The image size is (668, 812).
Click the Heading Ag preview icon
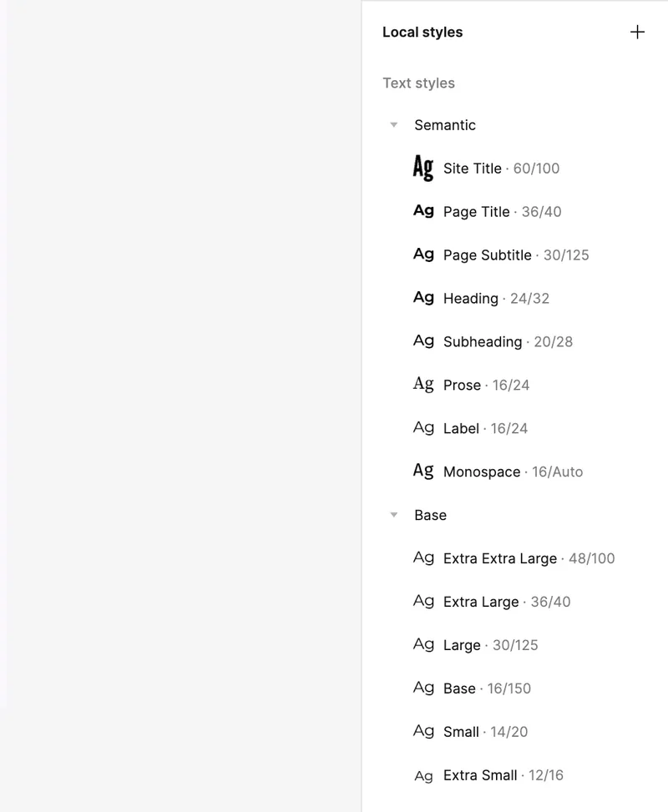pyautogui.click(x=423, y=298)
